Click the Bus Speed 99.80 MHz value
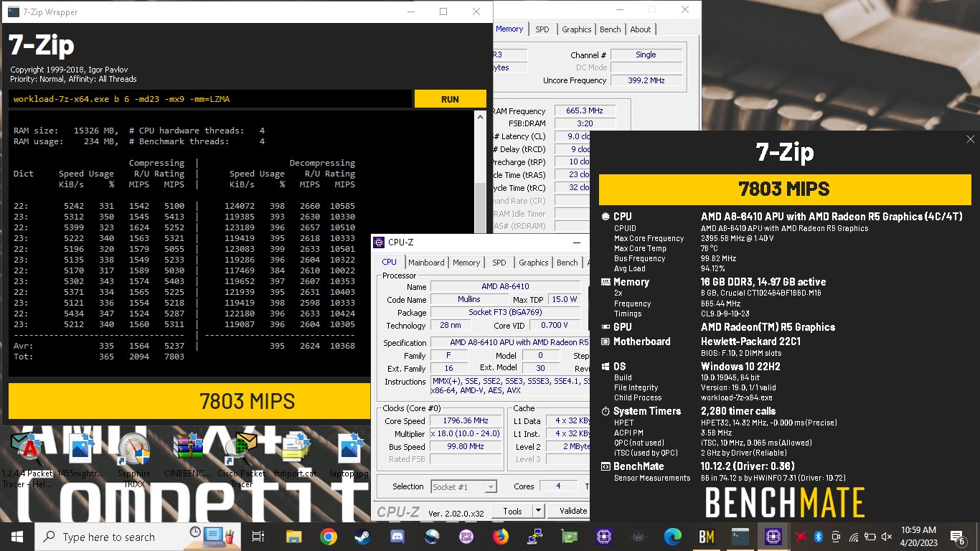 [466, 446]
